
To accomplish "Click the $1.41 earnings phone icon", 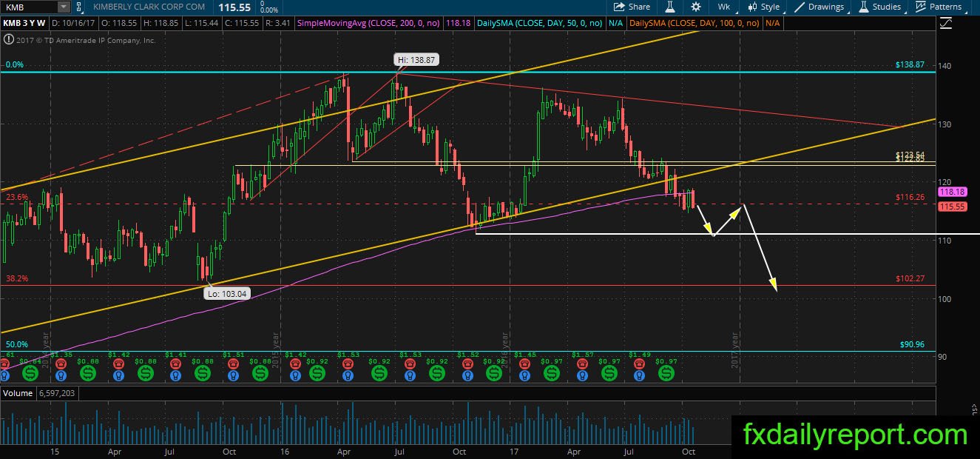I will coord(175,363).
